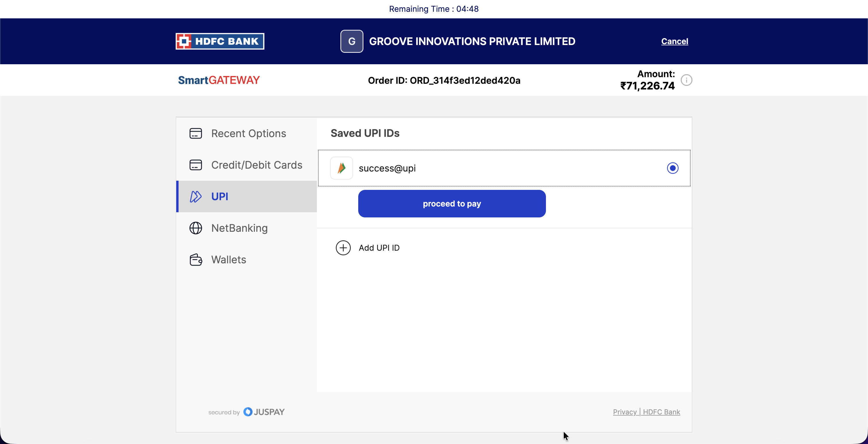Select the UPI payment method
Image resolution: width=868 pixels, height=444 pixels.
tap(246, 196)
